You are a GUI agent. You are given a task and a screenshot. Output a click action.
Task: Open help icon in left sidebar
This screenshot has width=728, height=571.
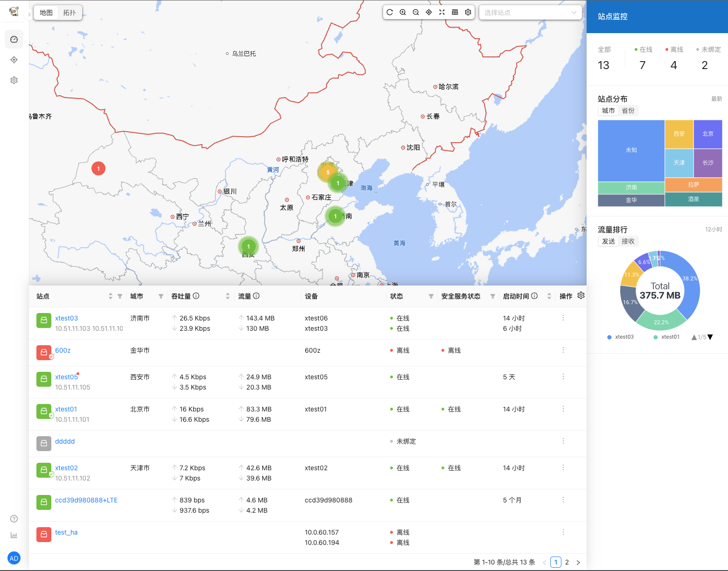[14, 519]
